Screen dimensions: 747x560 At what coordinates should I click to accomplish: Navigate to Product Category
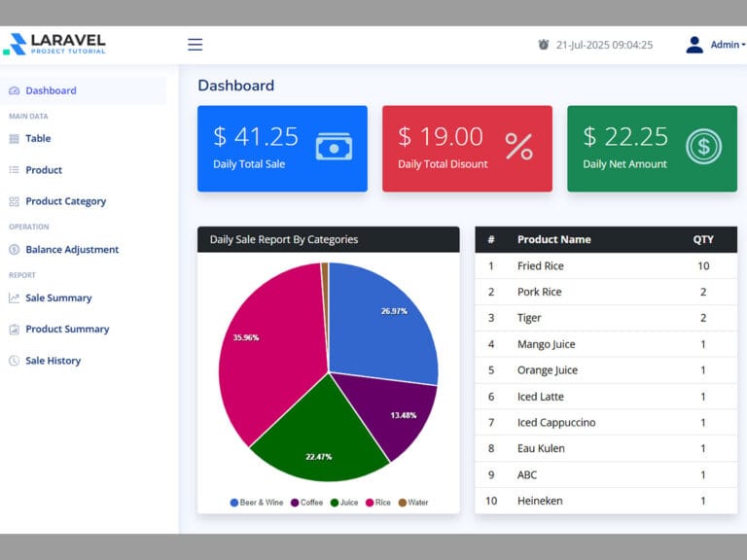tap(65, 201)
